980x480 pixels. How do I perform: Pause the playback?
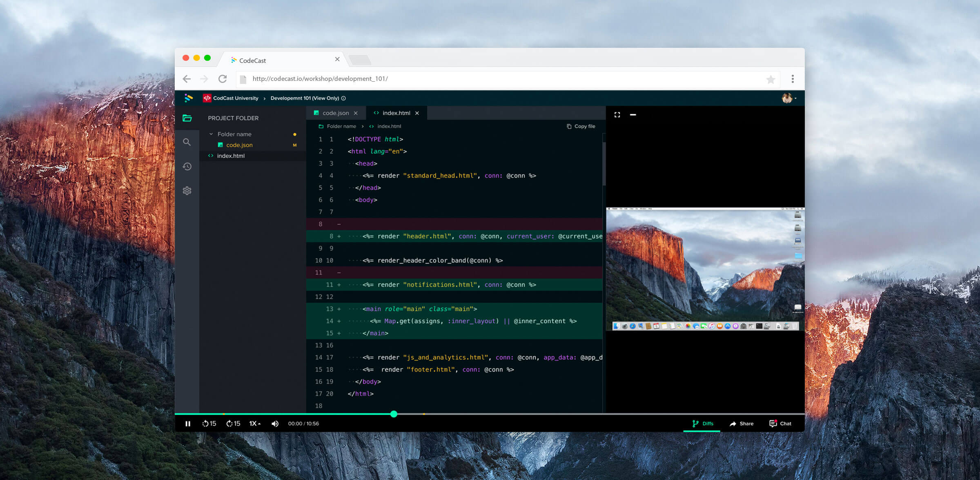click(x=188, y=424)
